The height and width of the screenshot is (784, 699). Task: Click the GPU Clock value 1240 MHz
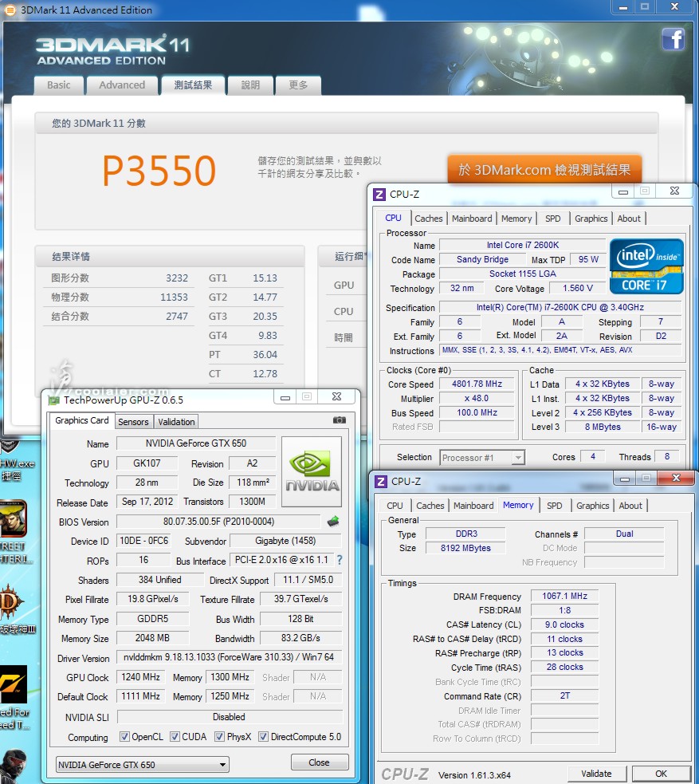coord(140,677)
